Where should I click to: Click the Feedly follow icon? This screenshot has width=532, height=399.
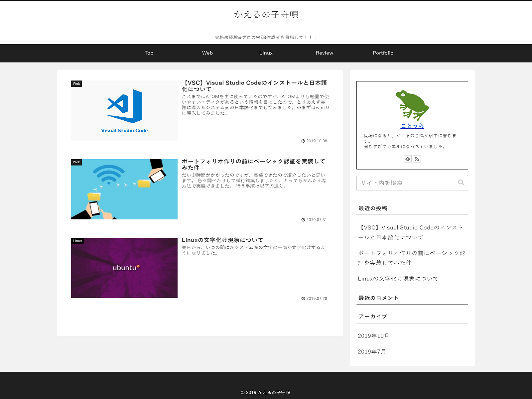(x=408, y=159)
